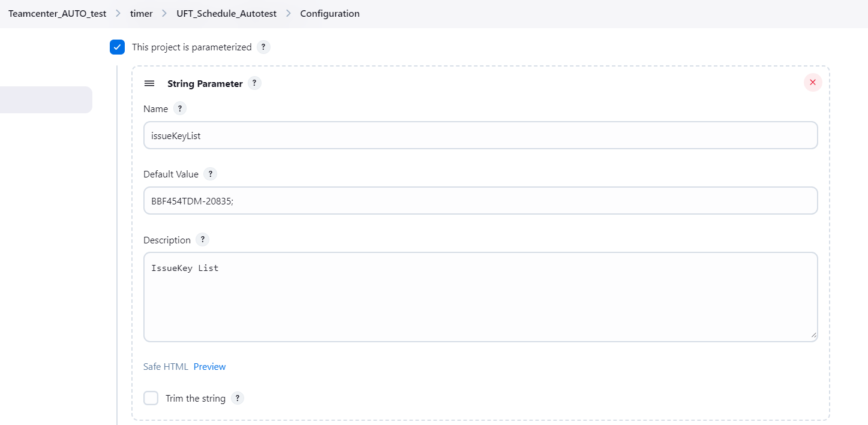Uncheck 'This project is parameterized' checkbox
This screenshot has width=868, height=425.
pyautogui.click(x=117, y=47)
